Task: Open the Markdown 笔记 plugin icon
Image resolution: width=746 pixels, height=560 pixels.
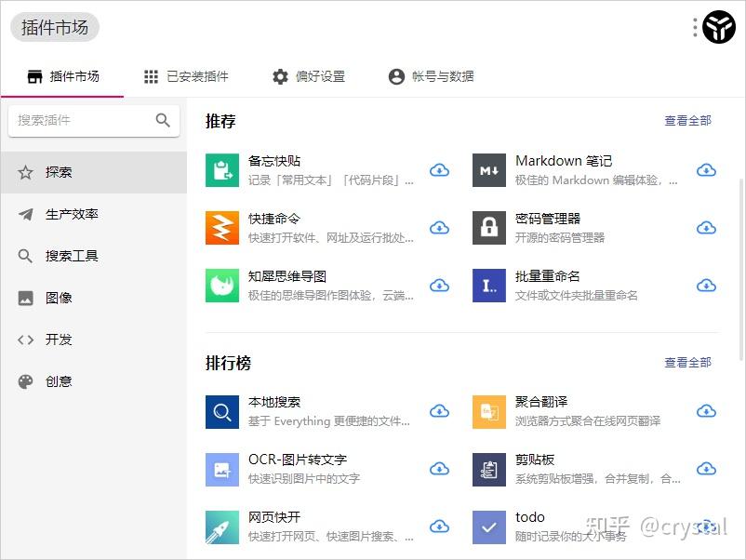Action: pyautogui.click(x=488, y=169)
